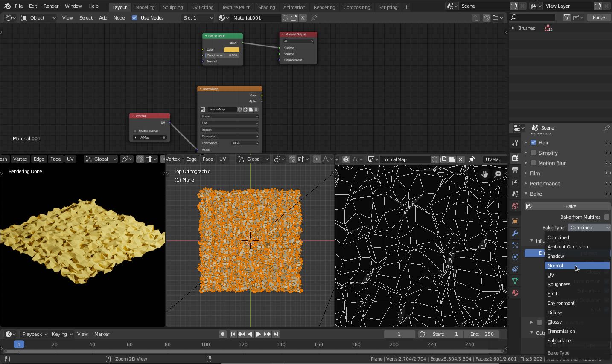The width and height of the screenshot is (612, 364).
Task: Expand the Performance panel
Action: (x=545, y=183)
